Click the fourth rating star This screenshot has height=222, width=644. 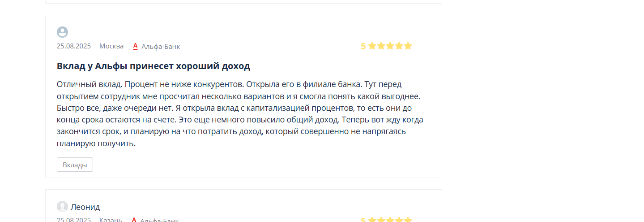399,46
